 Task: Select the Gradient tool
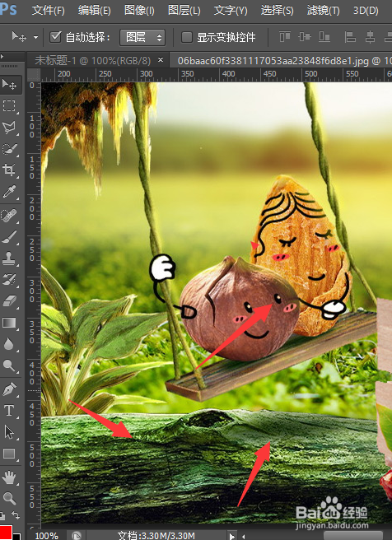9,323
